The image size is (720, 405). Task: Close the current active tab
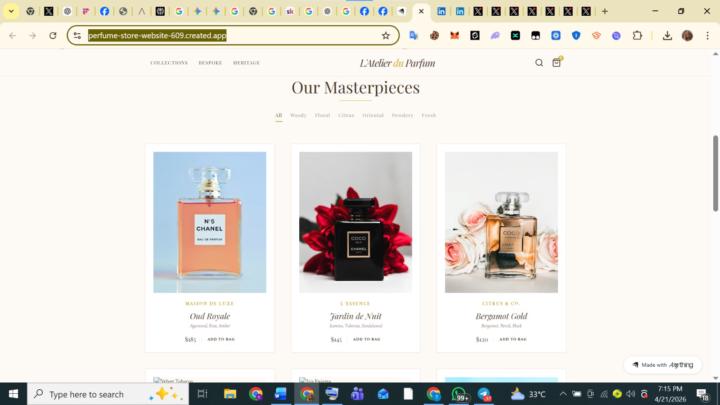click(x=421, y=11)
